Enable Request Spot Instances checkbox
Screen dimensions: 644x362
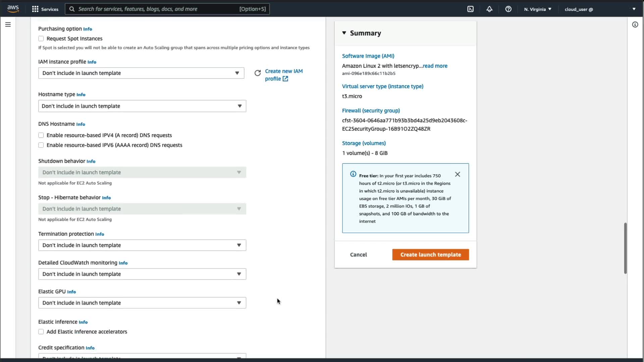pyautogui.click(x=41, y=39)
